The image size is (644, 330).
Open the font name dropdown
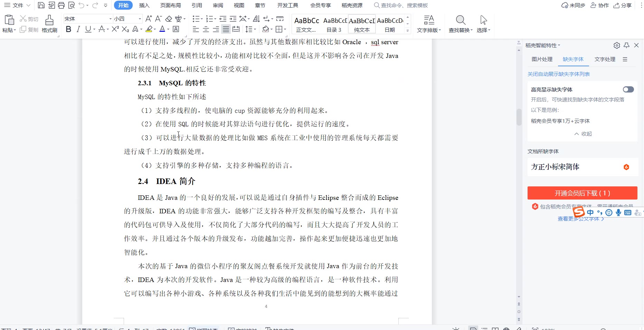[111, 19]
